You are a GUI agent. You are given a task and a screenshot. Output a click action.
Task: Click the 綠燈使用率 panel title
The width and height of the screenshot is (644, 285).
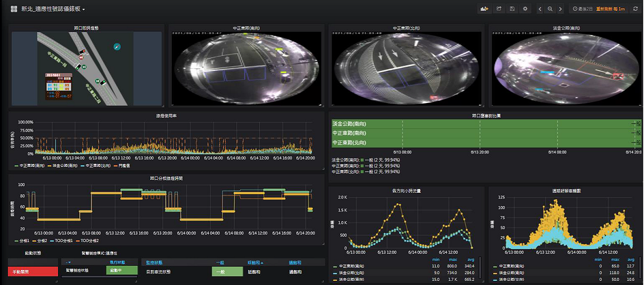tap(166, 115)
